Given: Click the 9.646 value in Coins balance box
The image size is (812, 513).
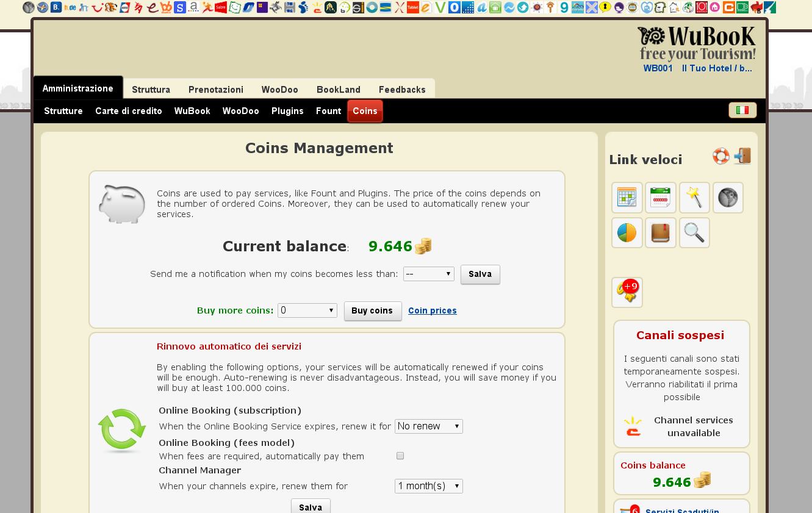Looking at the screenshot, I should (672, 482).
